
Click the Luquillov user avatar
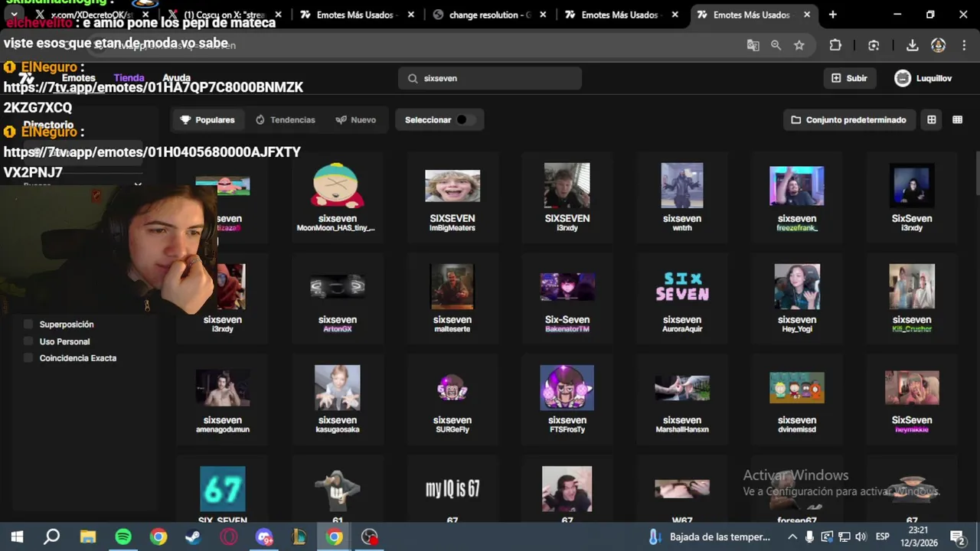tap(903, 78)
